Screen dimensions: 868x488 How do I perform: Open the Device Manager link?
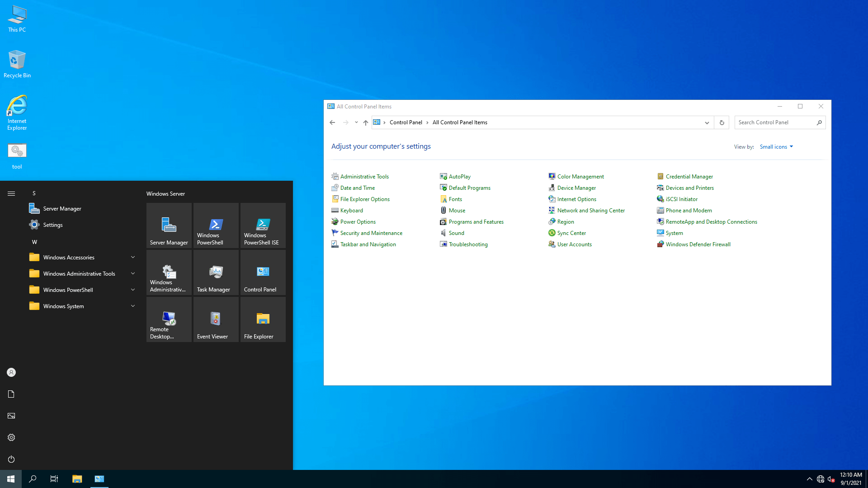click(576, 188)
